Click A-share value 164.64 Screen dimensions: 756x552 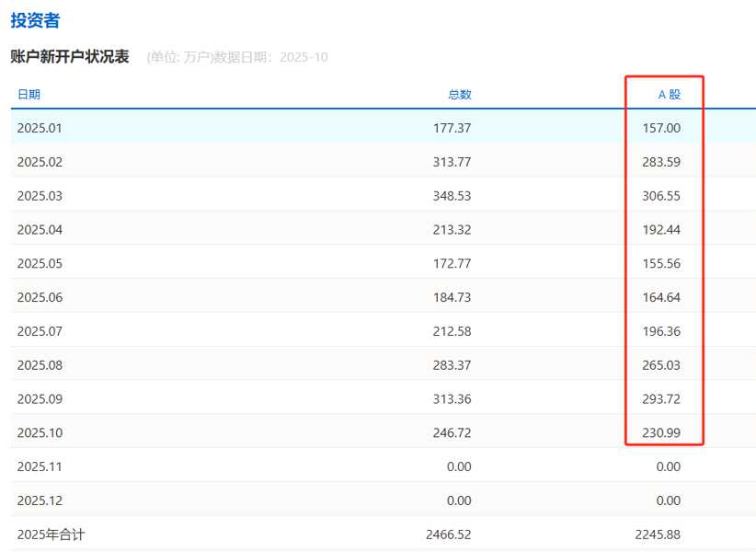pyautogui.click(x=661, y=297)
